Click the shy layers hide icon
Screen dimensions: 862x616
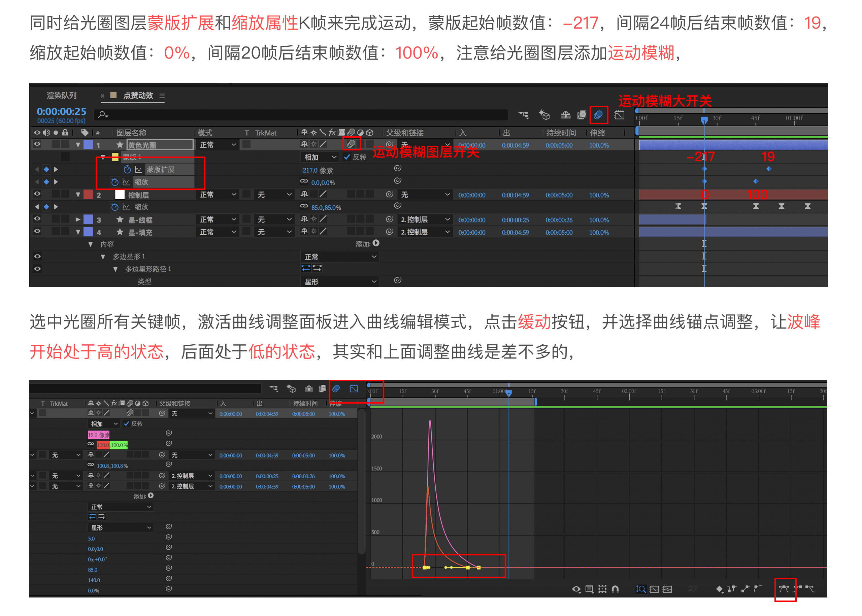click(x=565, y=115)
